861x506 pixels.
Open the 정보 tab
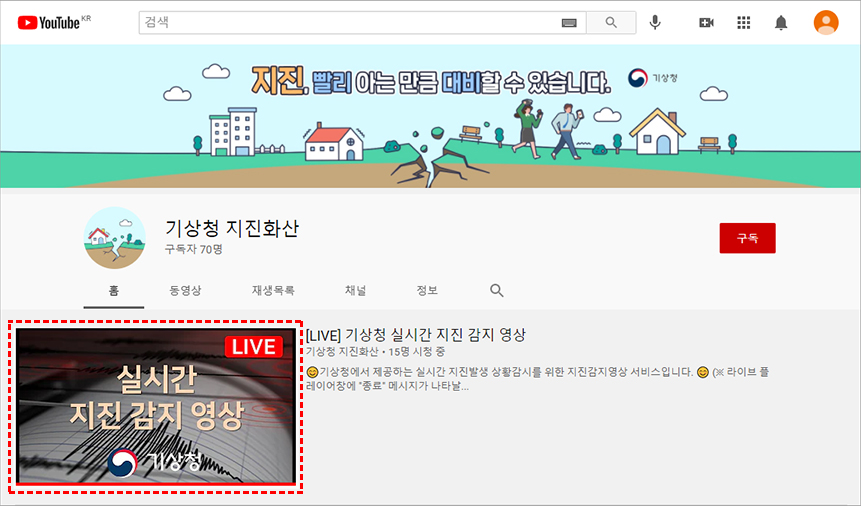[427, 290]
